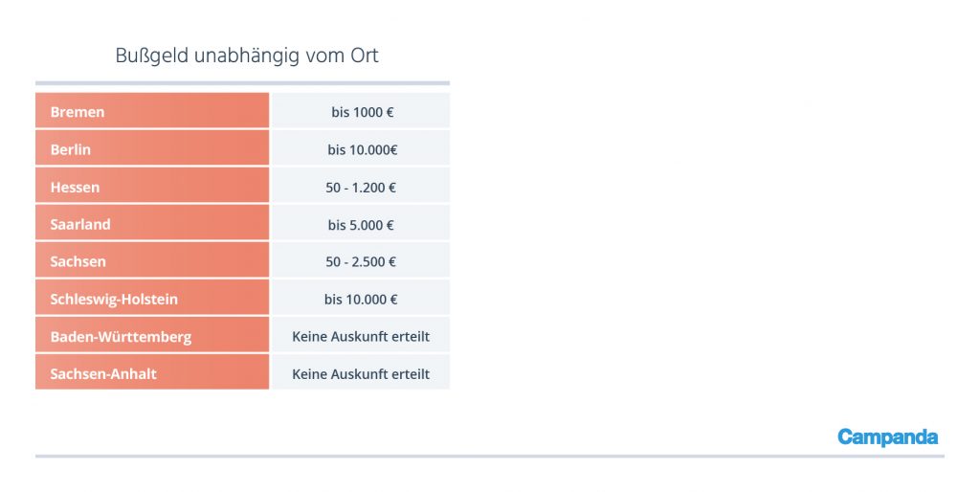Select the '50 - 1.200 €' cell
Screen dimensions: 980x492
(x=361, y=186)
